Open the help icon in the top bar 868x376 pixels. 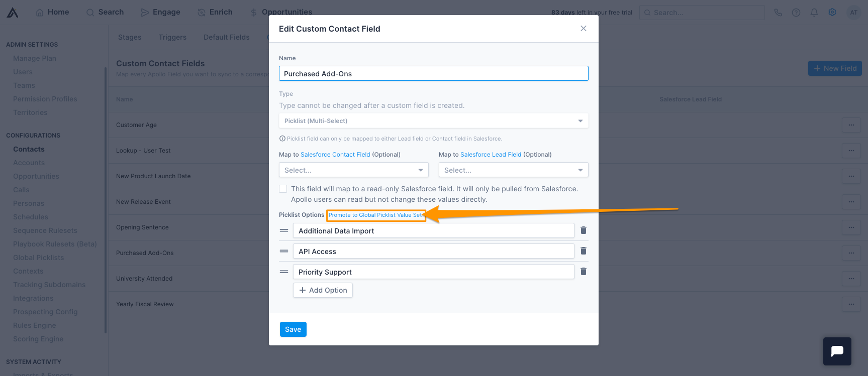(x=796, y=12)
